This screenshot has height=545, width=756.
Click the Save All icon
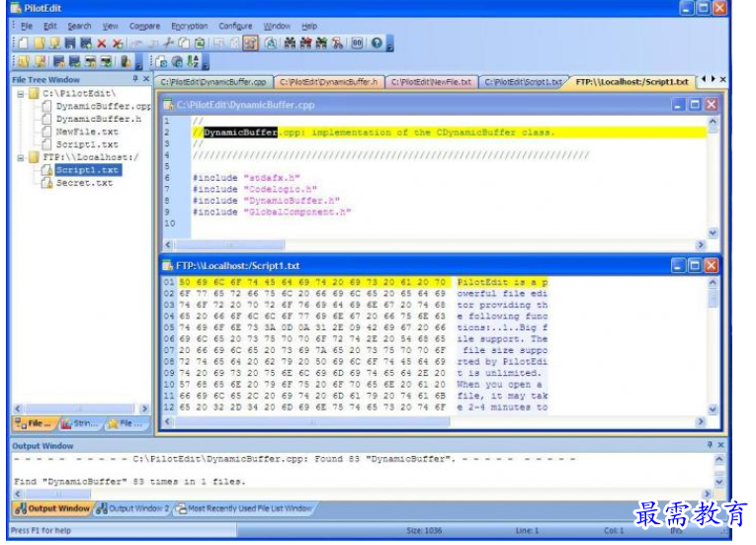tap(86, 44)
